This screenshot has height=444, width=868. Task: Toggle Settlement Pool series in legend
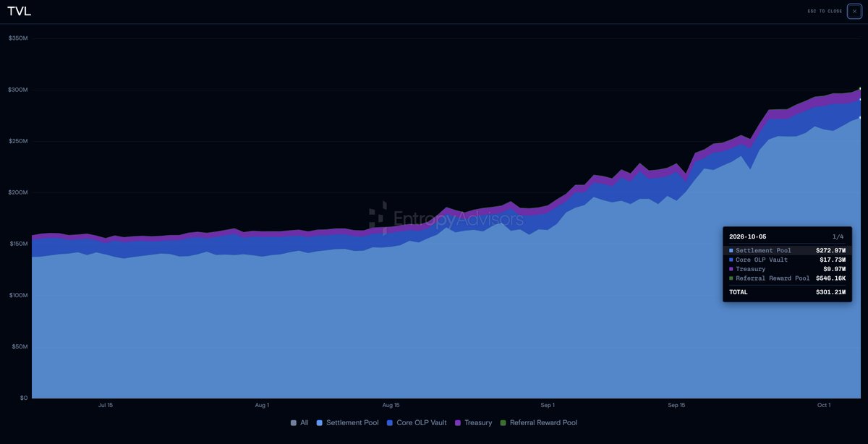[348, 422]
